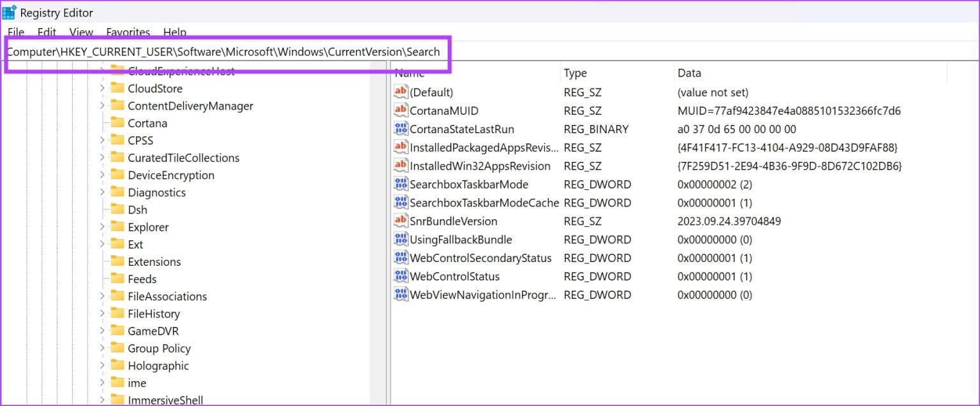
Task: Click the "(value not set)" data cell
Action: point(713,92)
